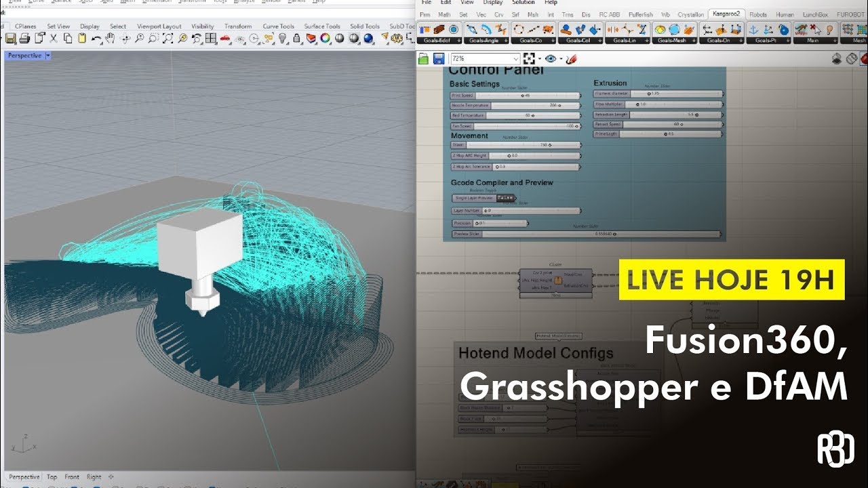Click Grasshopper's save floppy disk icon

tap(439, 58)
